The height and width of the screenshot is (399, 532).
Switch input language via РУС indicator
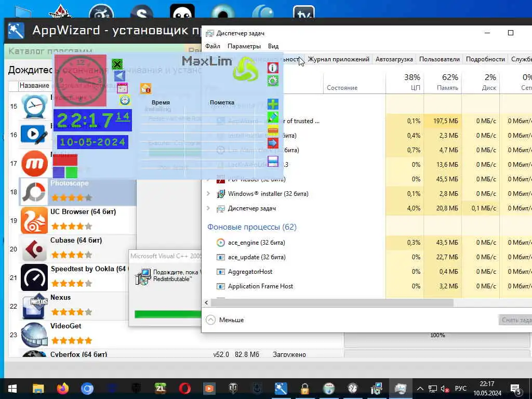(x=460, y=389)
